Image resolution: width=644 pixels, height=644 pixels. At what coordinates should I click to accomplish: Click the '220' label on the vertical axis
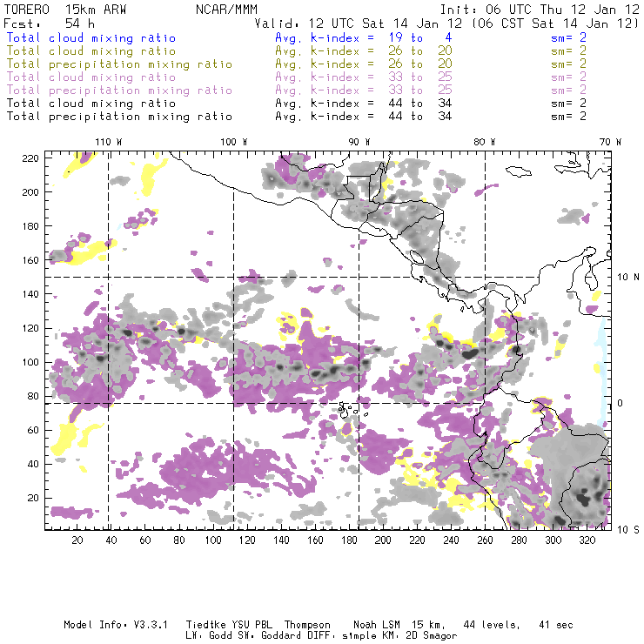(30, 158)
